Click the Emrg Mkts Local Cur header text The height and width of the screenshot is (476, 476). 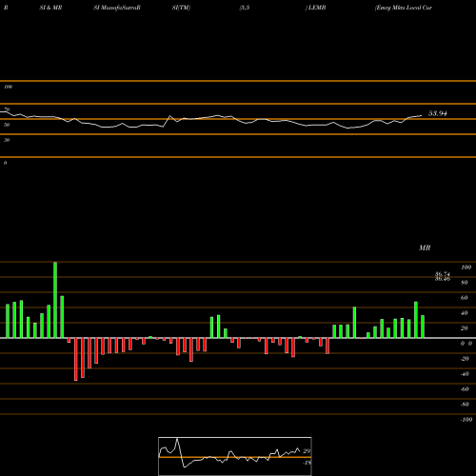(x=404, y=8)
